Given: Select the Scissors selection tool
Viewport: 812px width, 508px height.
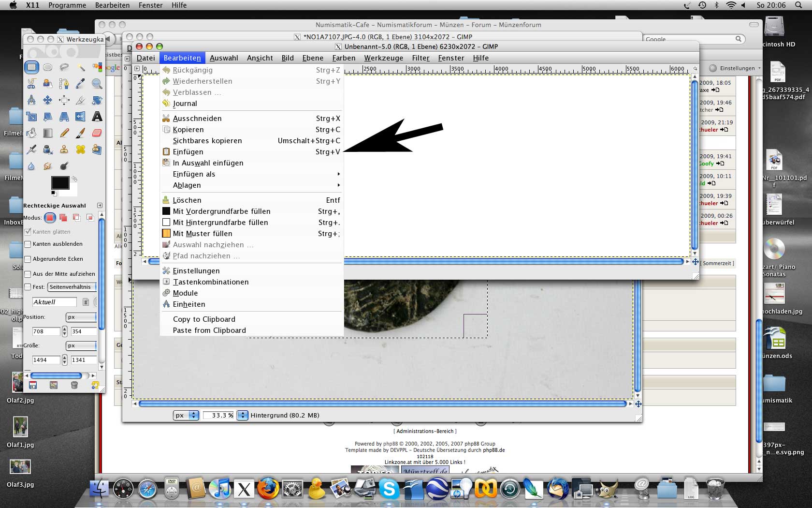Looking at the screenshot, I should click(31, 84).
